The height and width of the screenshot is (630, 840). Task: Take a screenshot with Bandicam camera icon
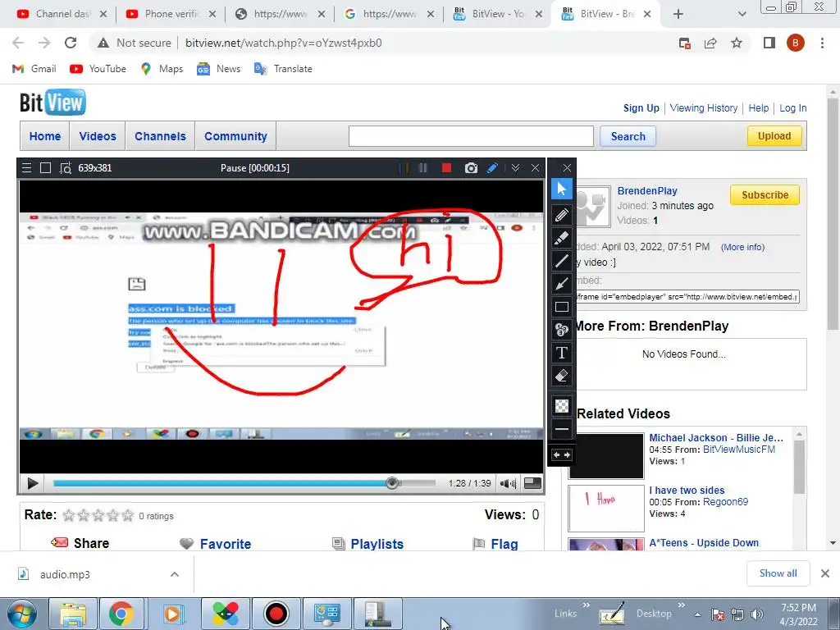471,167
